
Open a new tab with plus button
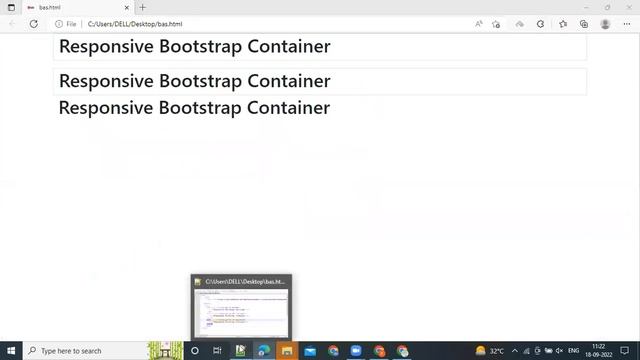142,7
